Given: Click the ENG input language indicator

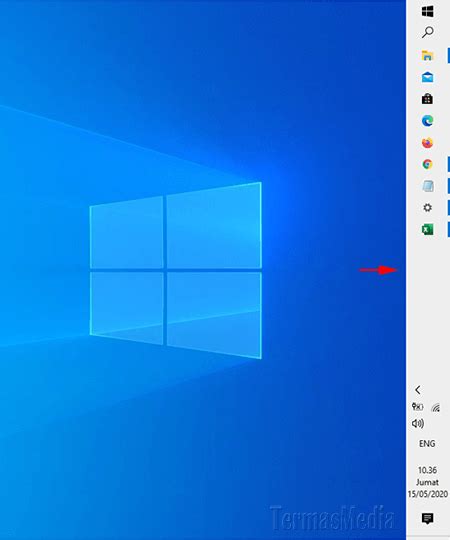Looking at the screenshot, I should tap(427, 444).
